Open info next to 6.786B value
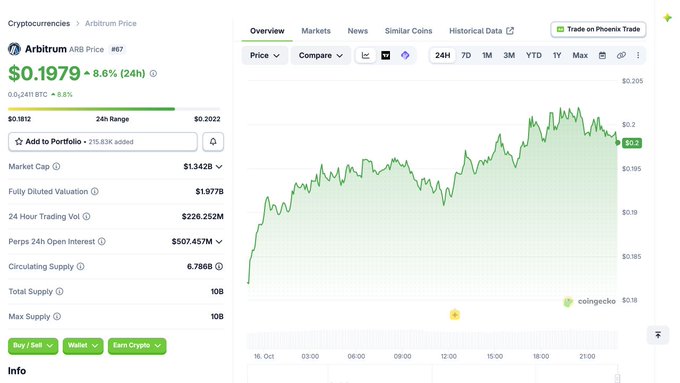This screenshot has width=680, height=383. point(219,266)
